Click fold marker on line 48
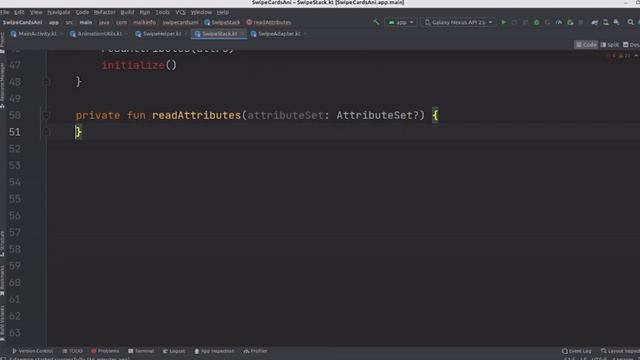 46,82
